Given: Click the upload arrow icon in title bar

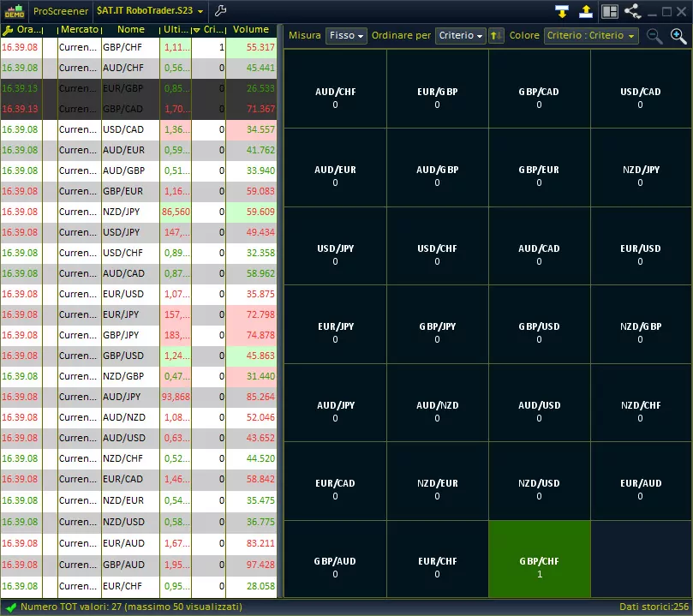Looking at the screenshot, I should tap(586, 11).
